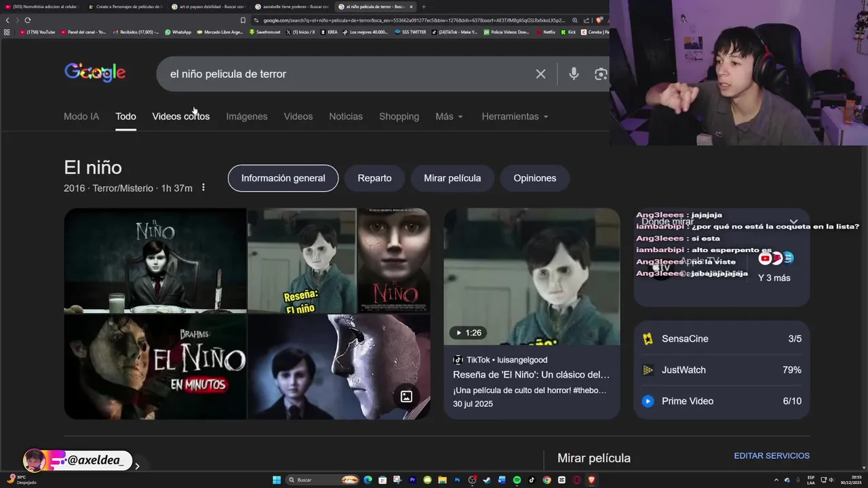The width and height of the screenshot is (868, 488).
Task: Click the browser address bar URL
Action: [414, 20]
